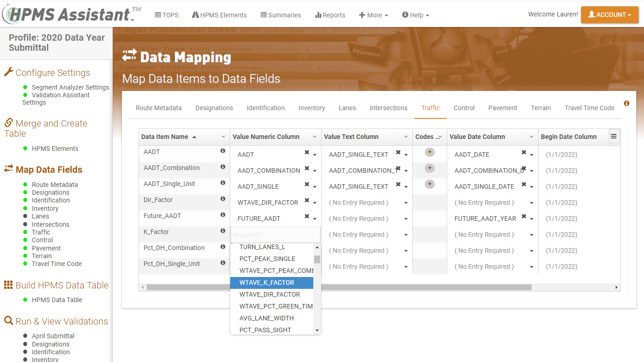644x362 pixels.
Task: Open Reports from the top navigation
Action: pyautogui.click(x=330, y=15)
